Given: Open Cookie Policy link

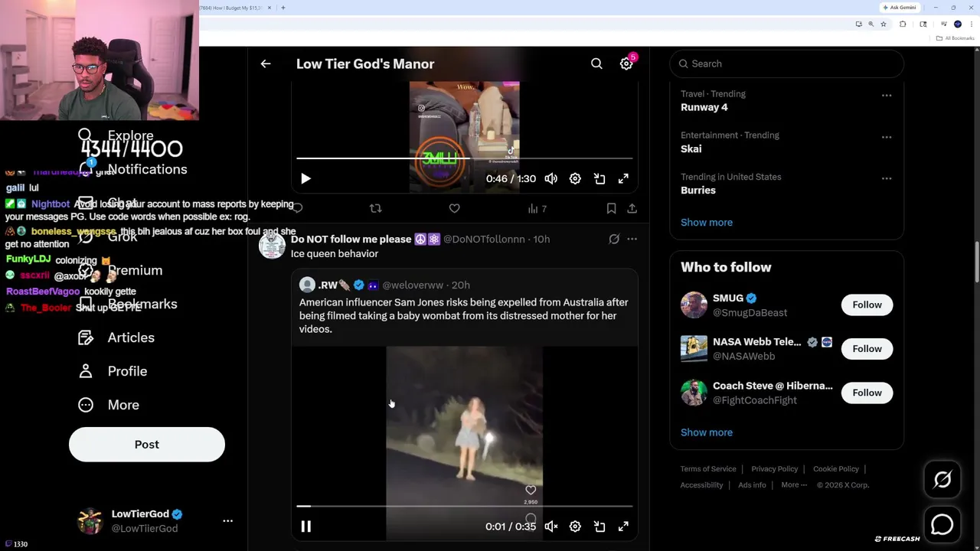Looking at the screenshot, I should click(x=836, y=468).
